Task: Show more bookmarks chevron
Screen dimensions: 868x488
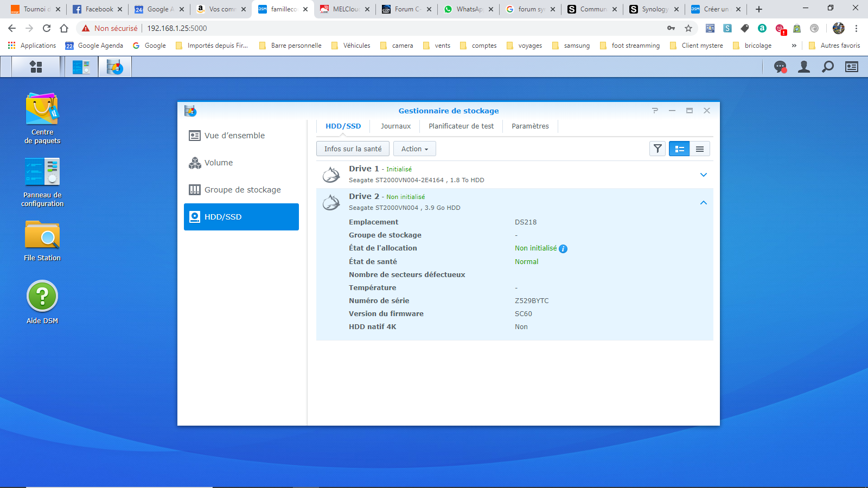Action: (x=794, y=46)
